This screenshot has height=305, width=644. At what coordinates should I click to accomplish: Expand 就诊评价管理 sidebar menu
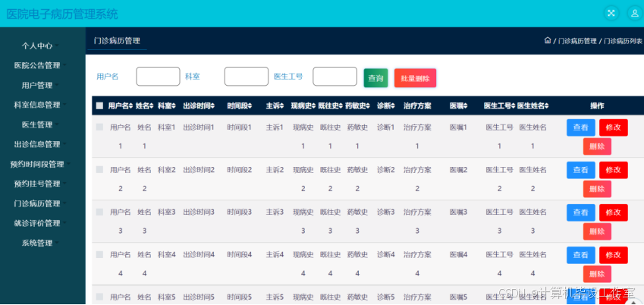pyautogui.click(x=39, y=223)
